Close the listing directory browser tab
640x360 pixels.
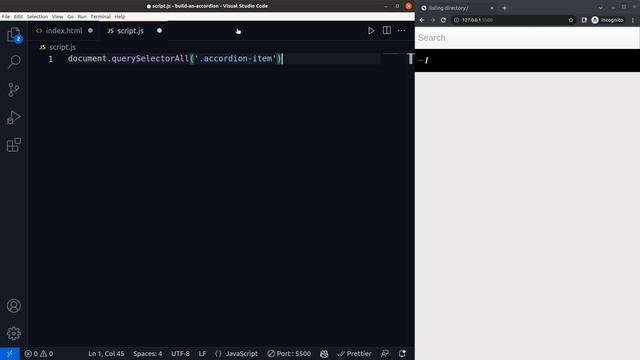pos(491,8)
